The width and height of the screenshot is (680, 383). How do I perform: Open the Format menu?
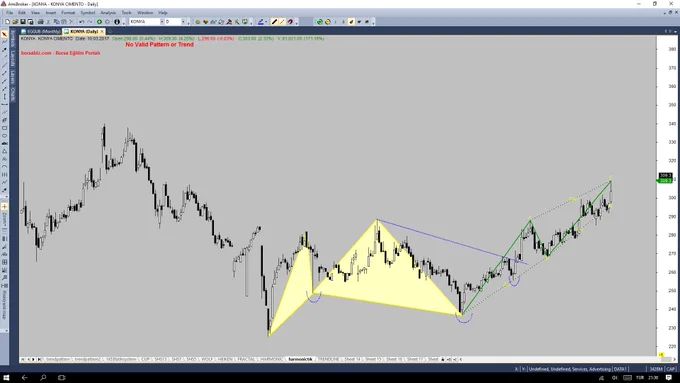[x=68, y=13]
